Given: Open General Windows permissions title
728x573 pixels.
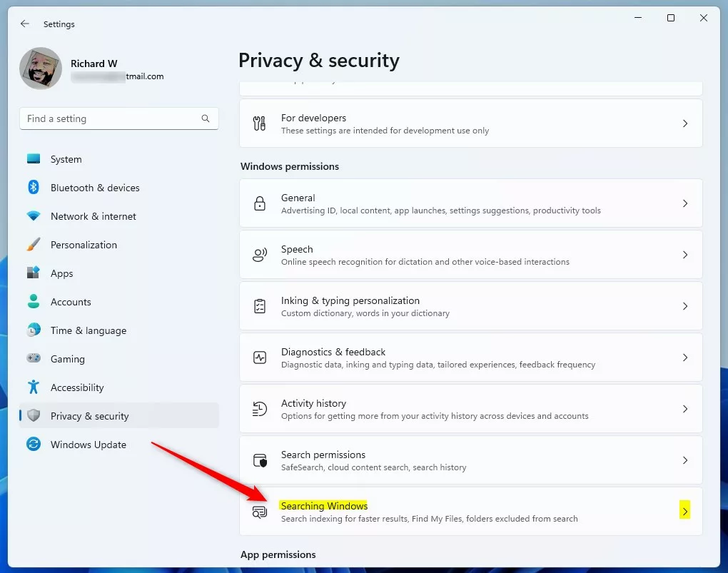Looking at the screenshot, I should tap(298, 198).
